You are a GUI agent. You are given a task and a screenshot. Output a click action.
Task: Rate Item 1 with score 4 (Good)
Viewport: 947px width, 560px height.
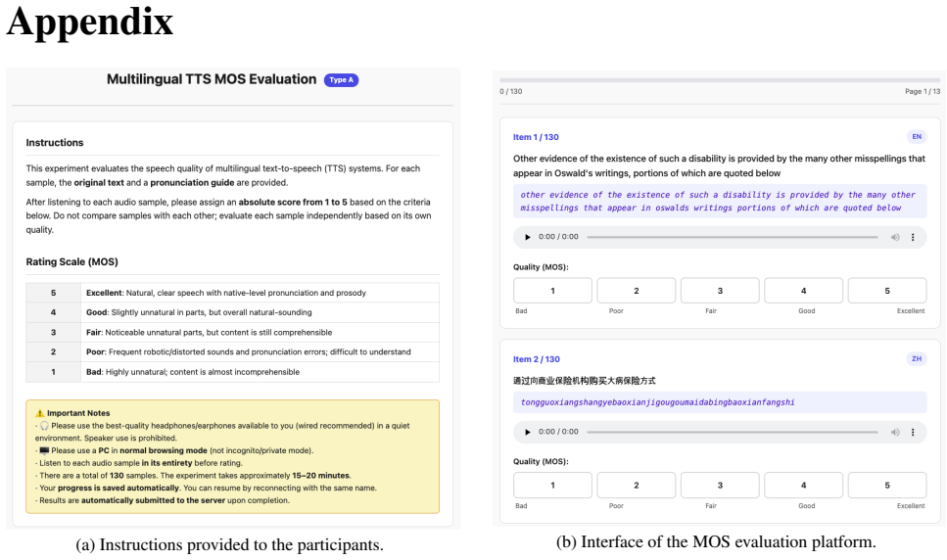pyautogui.click(x=803, y=290)
